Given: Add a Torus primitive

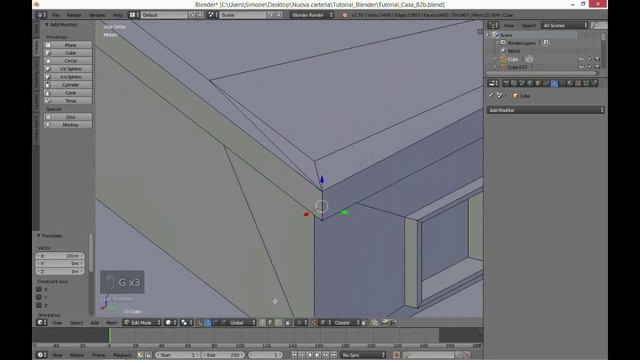Looking at the screenshot, I should pos(68,100).
